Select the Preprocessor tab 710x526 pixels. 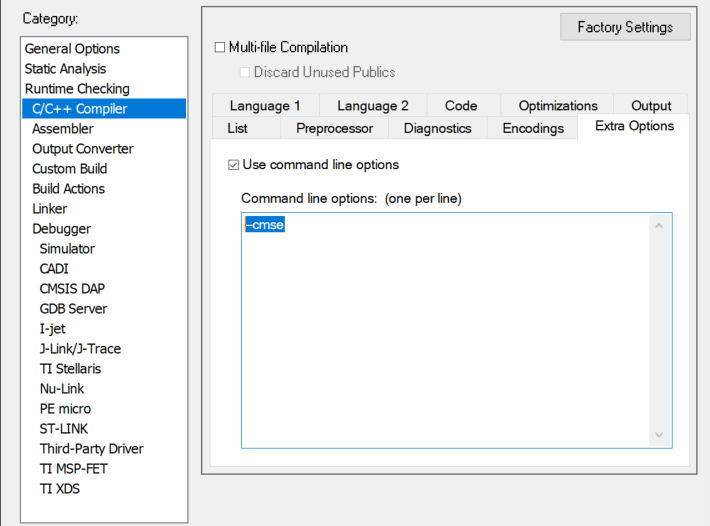tap(334, 128)
